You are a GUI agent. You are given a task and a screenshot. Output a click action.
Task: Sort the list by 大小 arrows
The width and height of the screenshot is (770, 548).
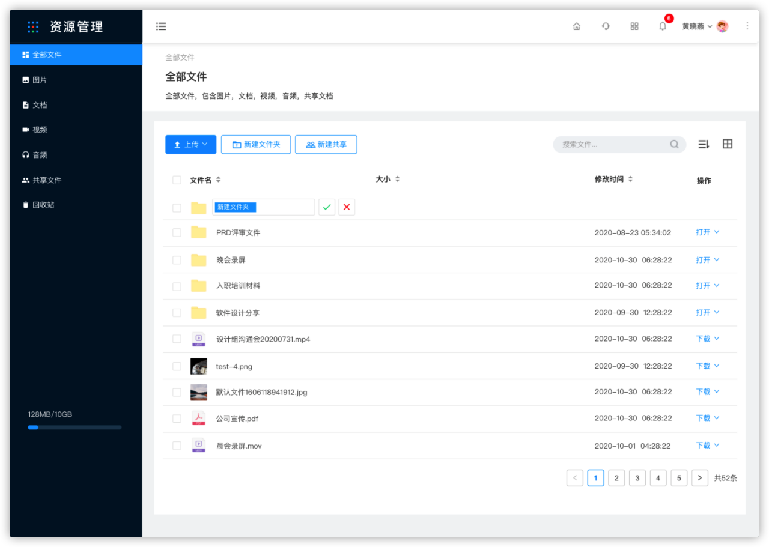pos(397,179)
